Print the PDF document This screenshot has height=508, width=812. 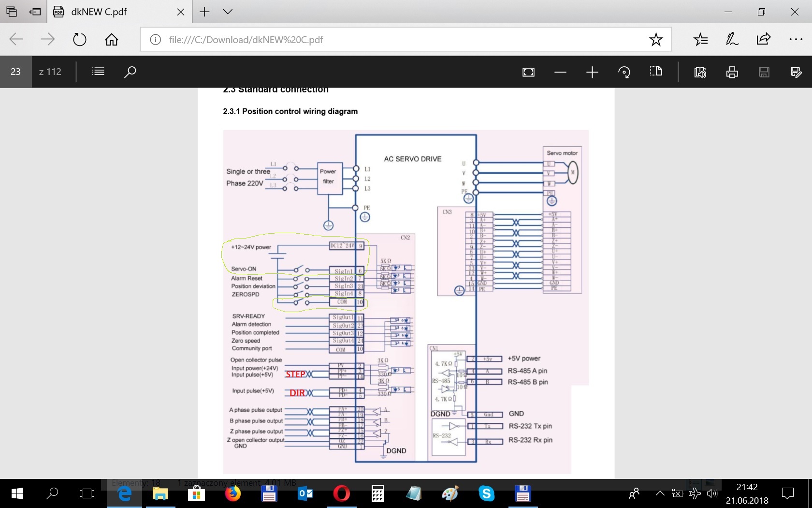pos(732,72)
